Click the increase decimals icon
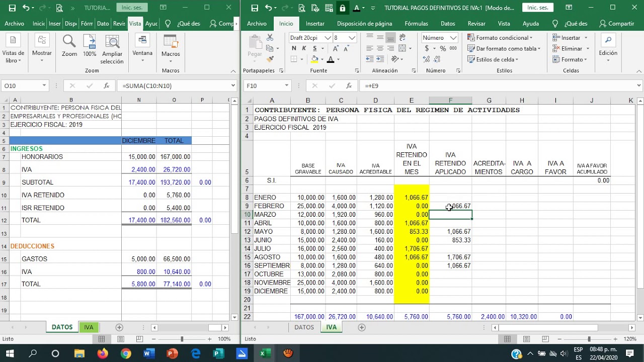The image size is (644, 362). 427,59
